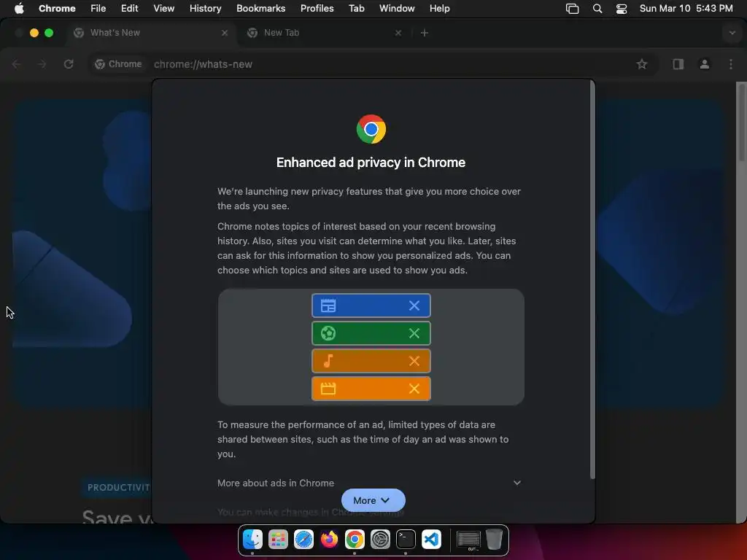Viewport: 747px width, 560px height.
Task: Click the dialog's vertical scrollbar
Action: (x=592, y=280)
